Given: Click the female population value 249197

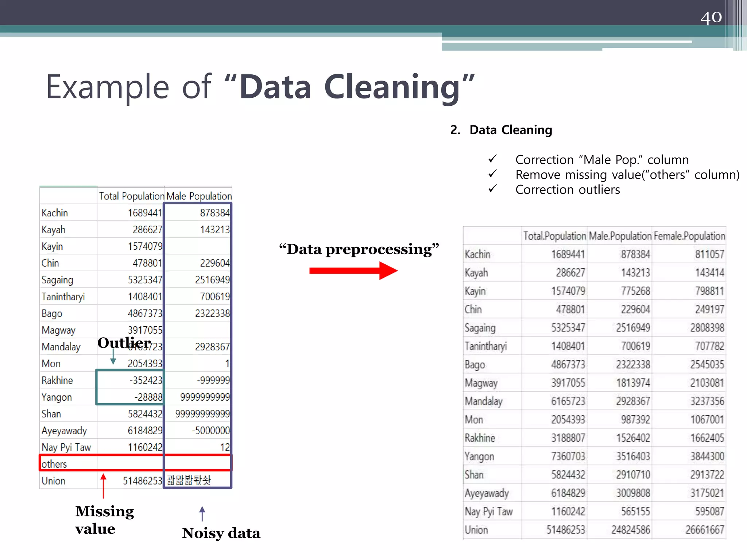Looking at the screenshot, I should 709,309.
